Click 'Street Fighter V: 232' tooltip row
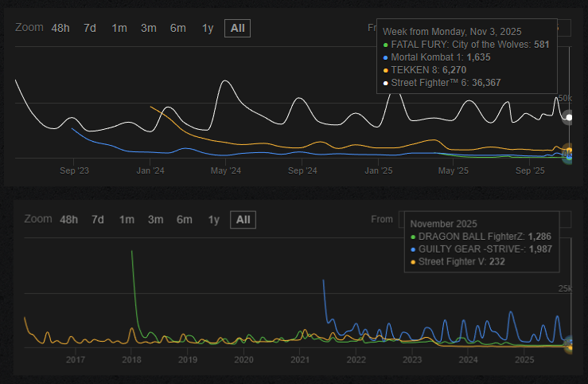The height and width of the screenshot is (384, 588). (x=458, y=261)
